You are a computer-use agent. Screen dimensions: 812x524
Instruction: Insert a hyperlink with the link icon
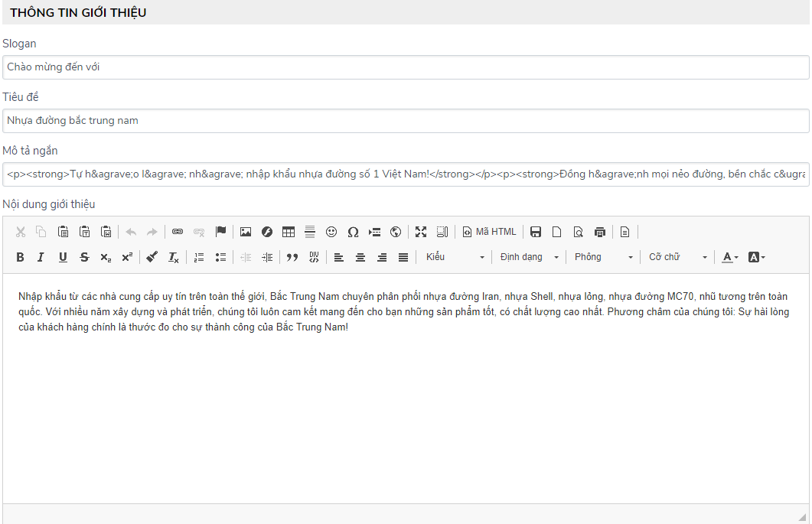click(x=178, y=232)
